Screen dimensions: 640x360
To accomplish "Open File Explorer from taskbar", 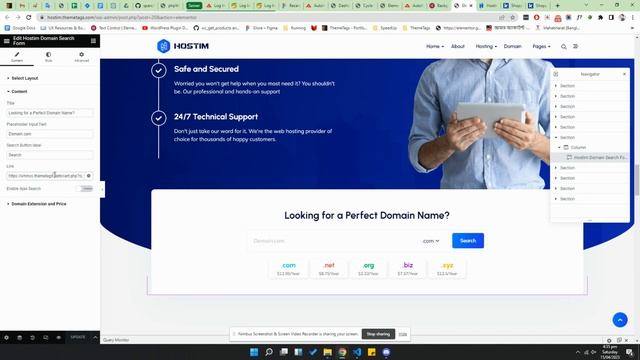I will 327,352.
